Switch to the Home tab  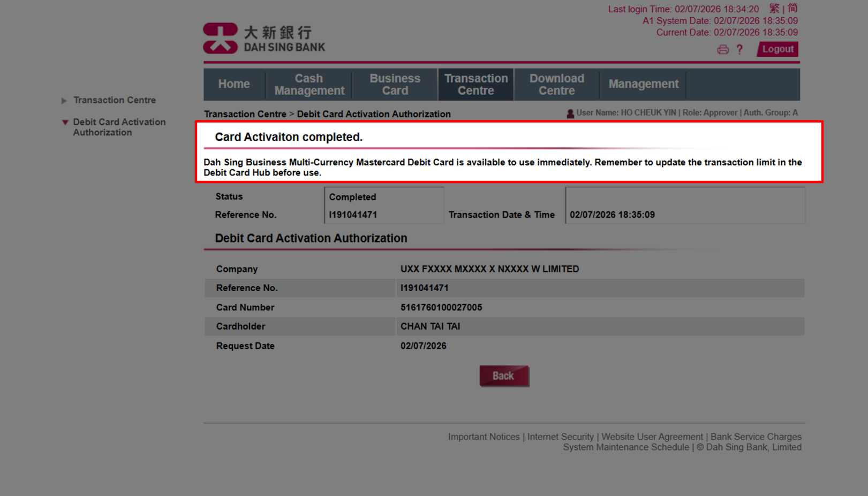233,84
